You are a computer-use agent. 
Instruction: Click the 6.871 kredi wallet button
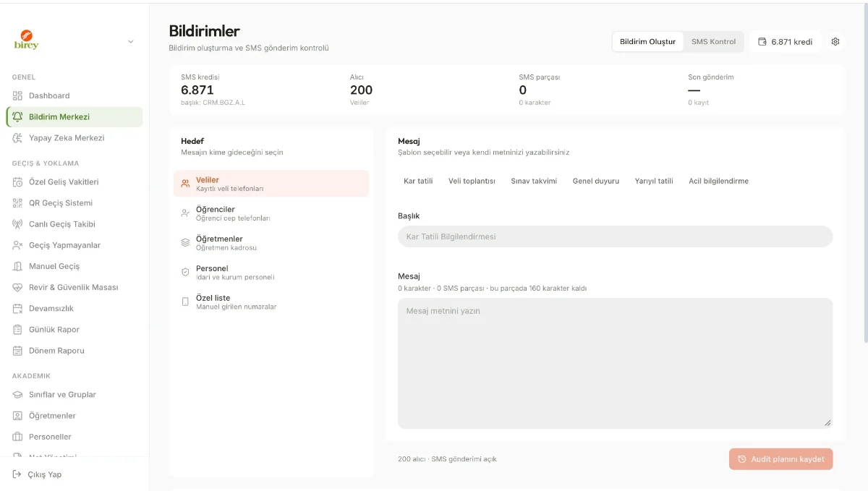785,41
